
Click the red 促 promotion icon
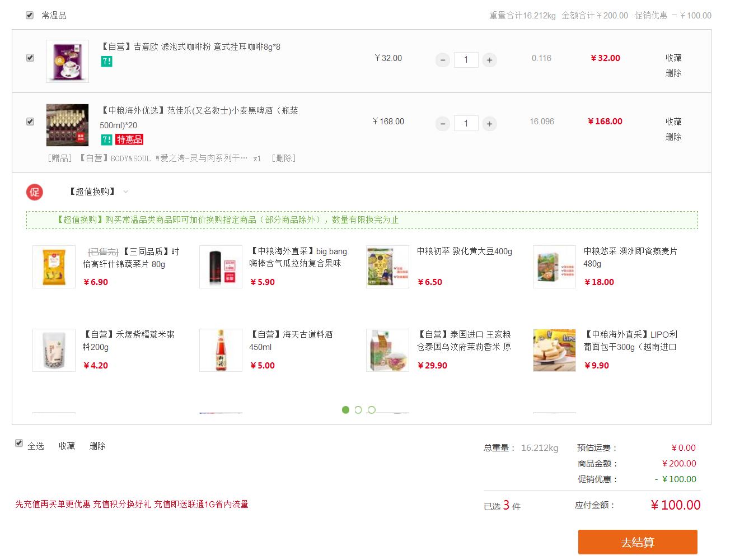click(35, 192)
